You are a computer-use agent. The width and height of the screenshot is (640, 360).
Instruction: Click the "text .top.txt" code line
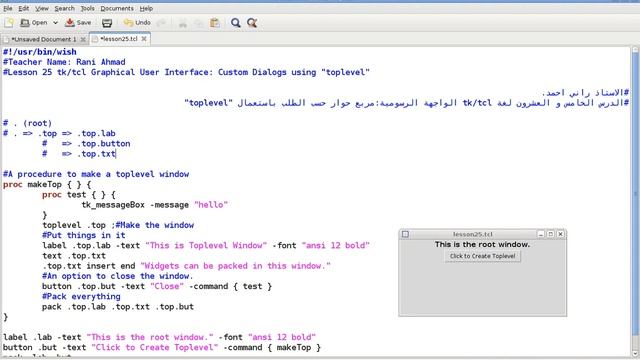(x=74, y=256)
